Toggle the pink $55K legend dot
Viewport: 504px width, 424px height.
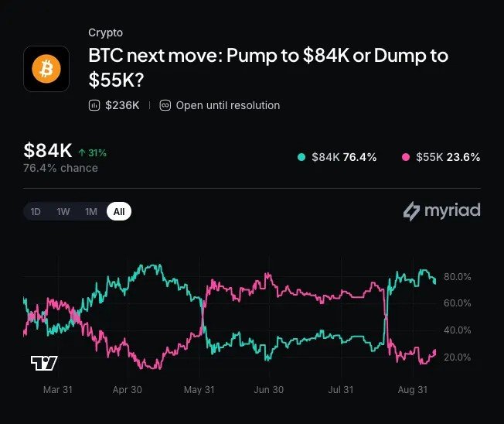406,157
